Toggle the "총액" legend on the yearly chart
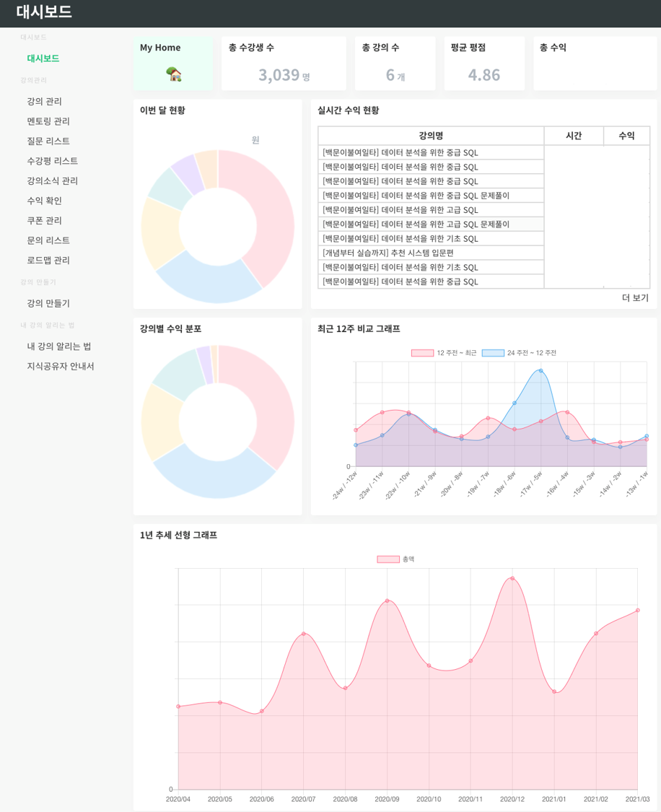The width and height of the screenshot is (661, 812). click(395, 559)
